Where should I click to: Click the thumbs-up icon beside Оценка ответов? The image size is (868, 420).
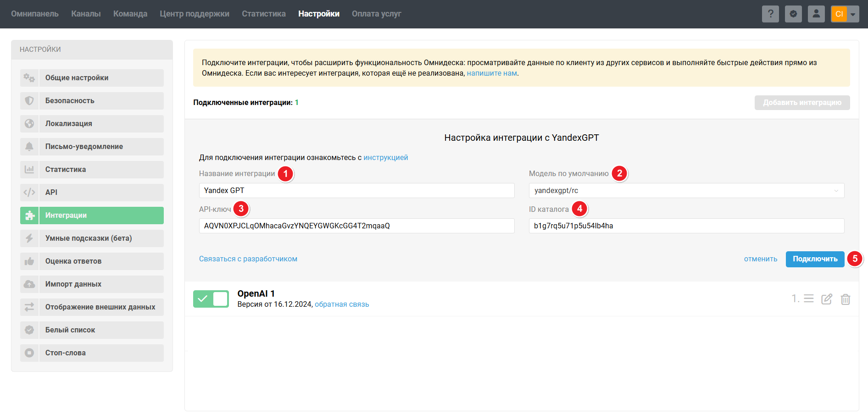(x=29, y=261)
